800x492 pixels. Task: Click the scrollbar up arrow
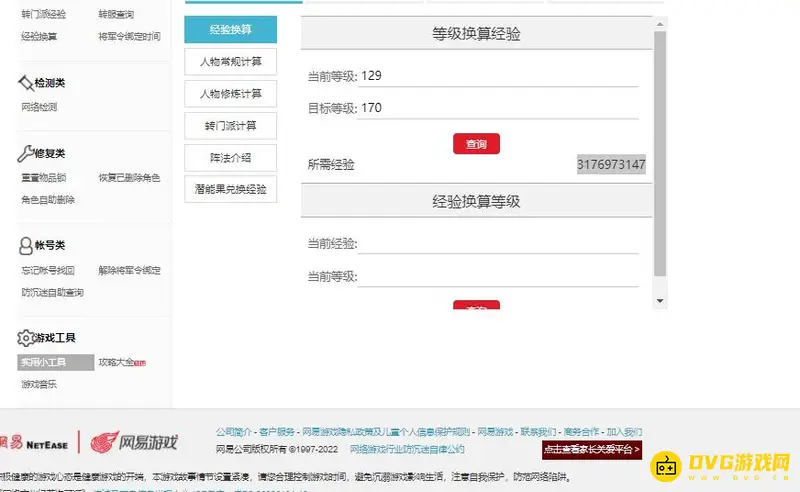(660, 24)
